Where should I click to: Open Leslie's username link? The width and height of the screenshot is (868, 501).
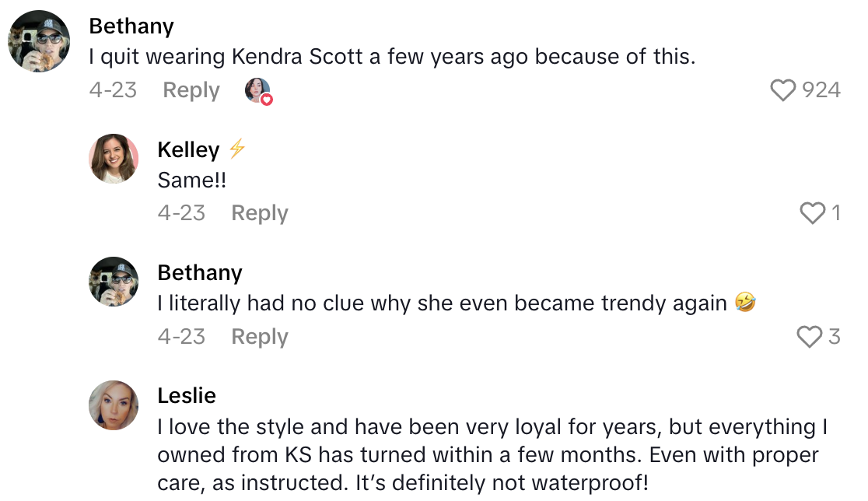187,396
